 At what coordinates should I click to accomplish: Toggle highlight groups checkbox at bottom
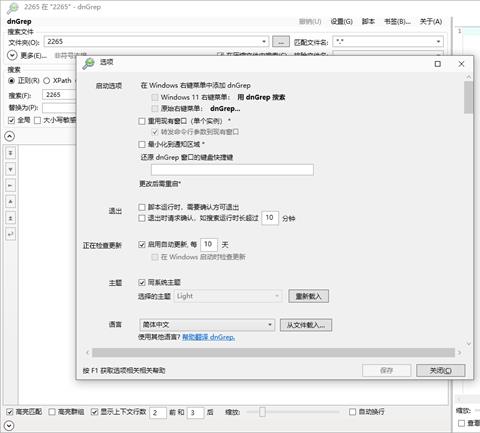52,412
